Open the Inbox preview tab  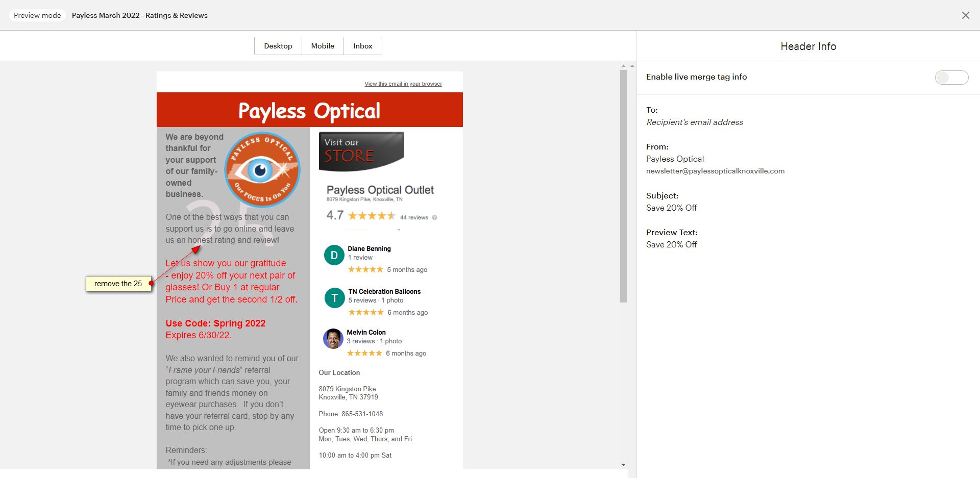[363, 46]
